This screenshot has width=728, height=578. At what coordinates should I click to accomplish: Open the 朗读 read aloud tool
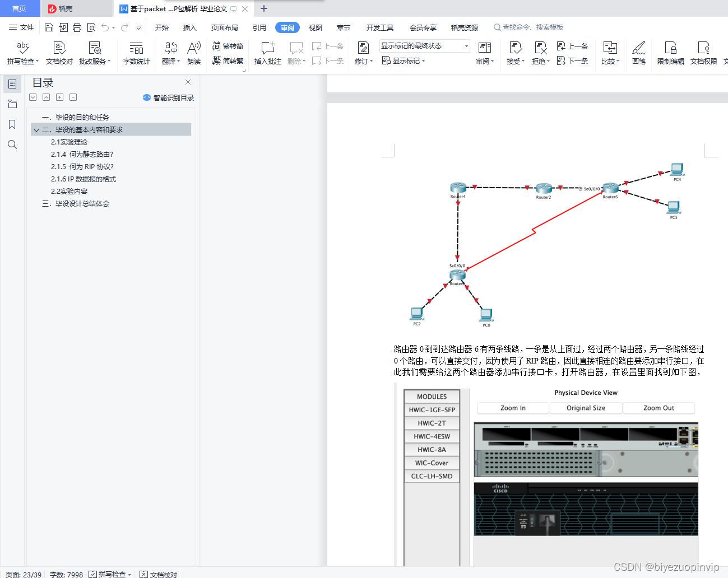click(x=194, y=48)
